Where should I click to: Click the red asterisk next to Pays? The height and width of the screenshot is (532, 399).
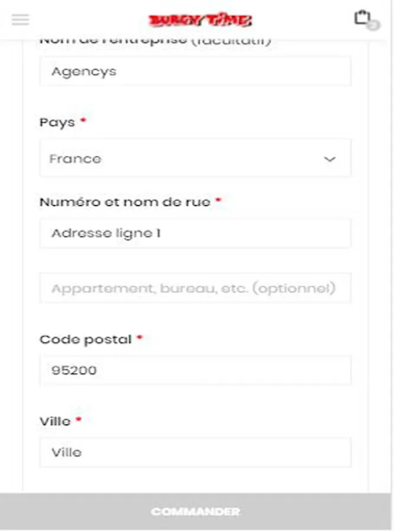83,121
